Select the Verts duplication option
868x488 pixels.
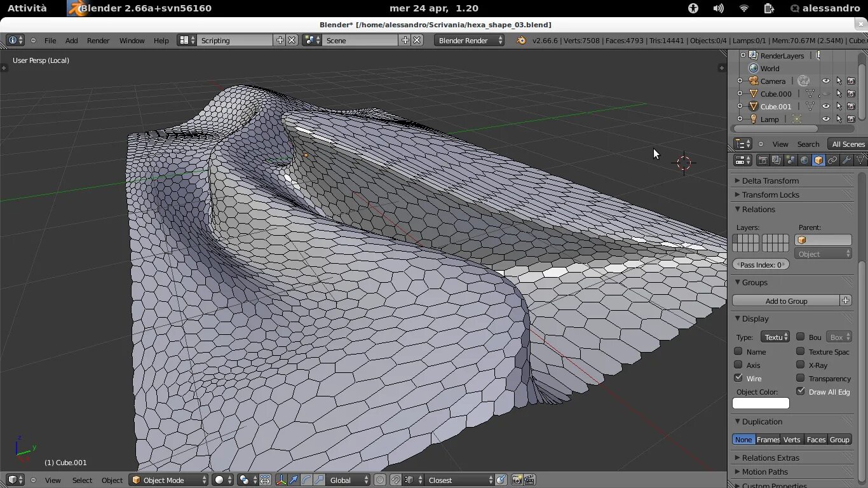click(792, 440)
